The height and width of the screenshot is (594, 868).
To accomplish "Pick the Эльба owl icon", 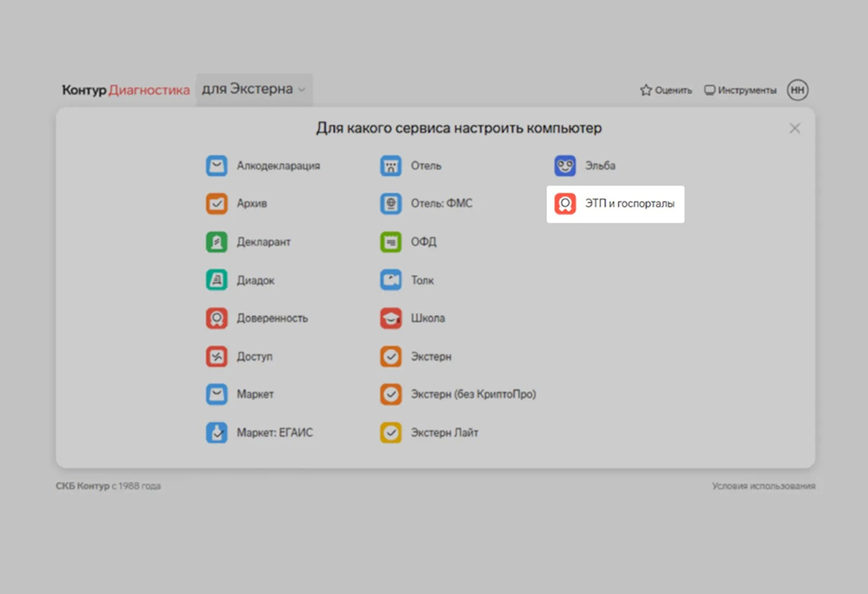I will point(565,166).
